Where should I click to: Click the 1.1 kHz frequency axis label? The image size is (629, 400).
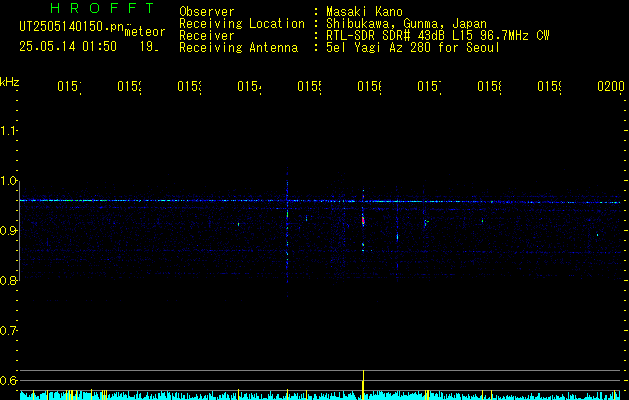pyautogui.click(x=8, y=130)
